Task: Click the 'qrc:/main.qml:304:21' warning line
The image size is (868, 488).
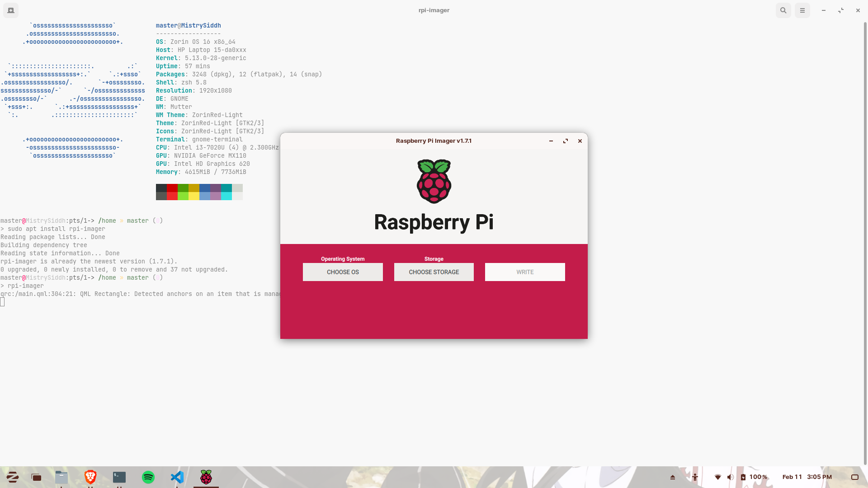Action: [140, 294]
